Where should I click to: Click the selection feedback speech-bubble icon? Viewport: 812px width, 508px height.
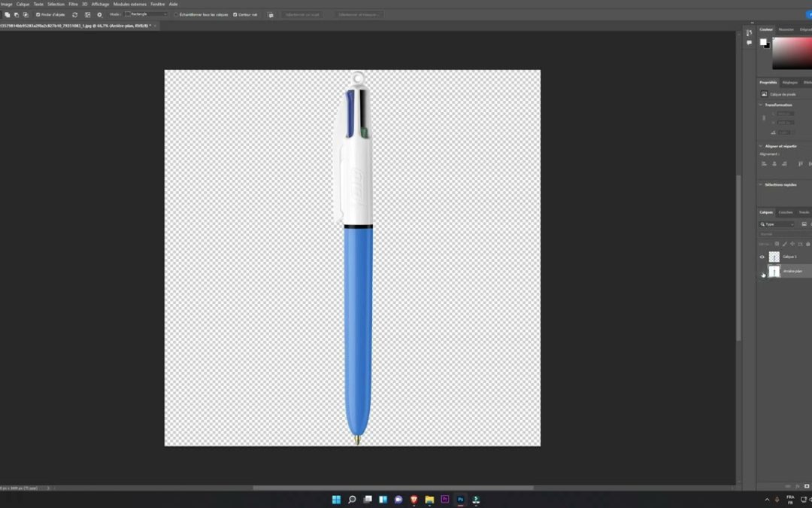pyautogui.click(x=271, y=15)
